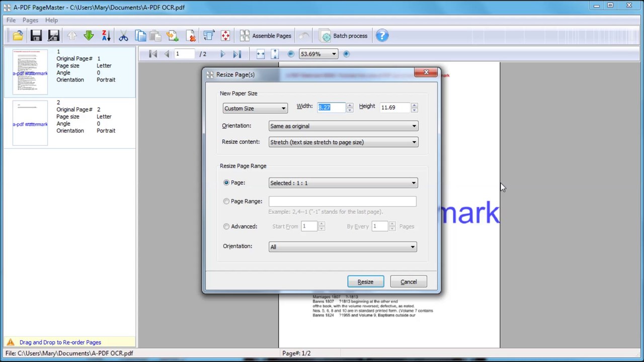
Task: Click the By Every number field
Action: (380, 226)
